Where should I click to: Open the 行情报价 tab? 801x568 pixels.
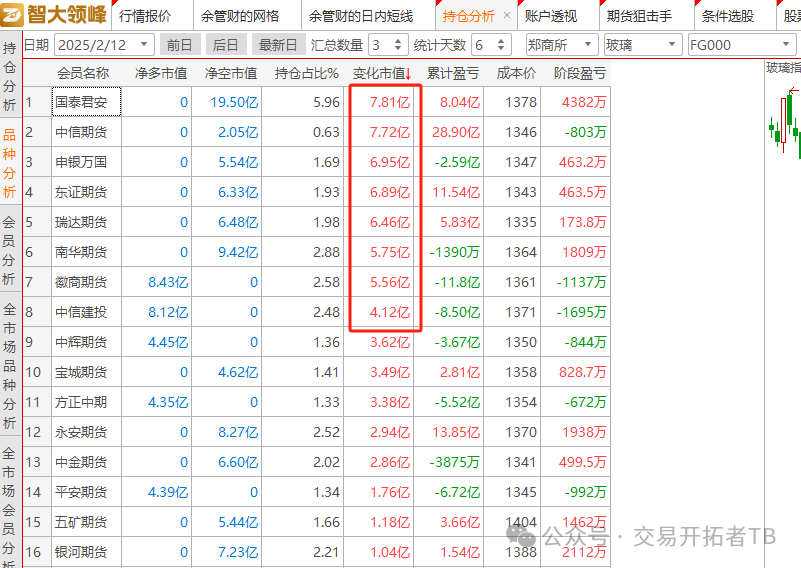(x=146, y=16)
